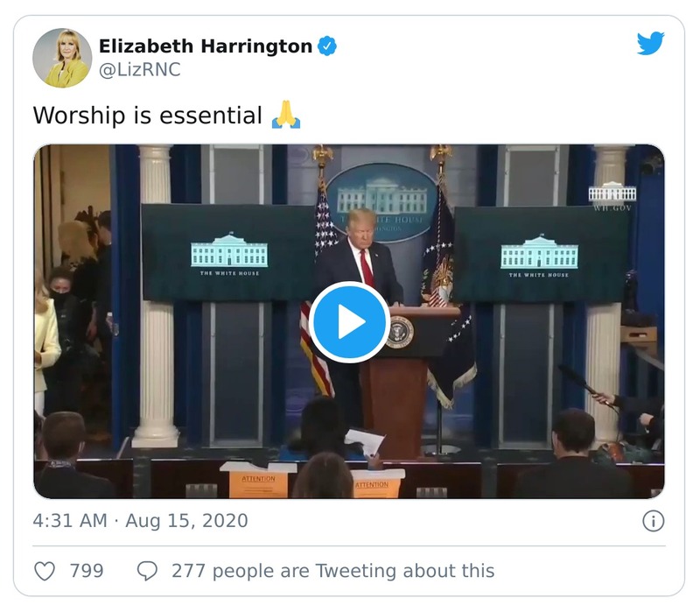Open "277 people are Tweeting about this"

(333, 571)
